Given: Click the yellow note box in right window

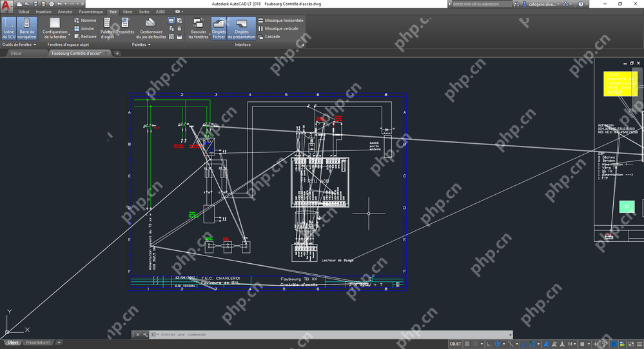Looking at the screenshot, I should [620, 84].
